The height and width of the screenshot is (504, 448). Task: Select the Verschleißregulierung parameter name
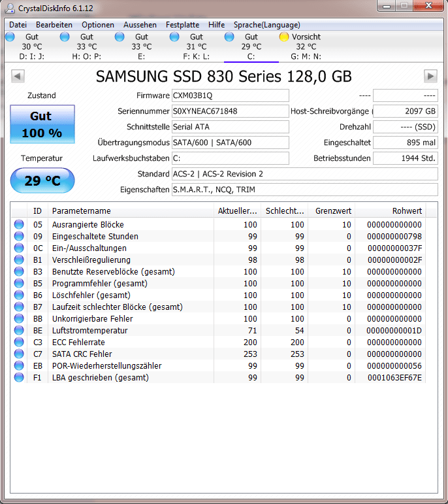pos(91,260)
